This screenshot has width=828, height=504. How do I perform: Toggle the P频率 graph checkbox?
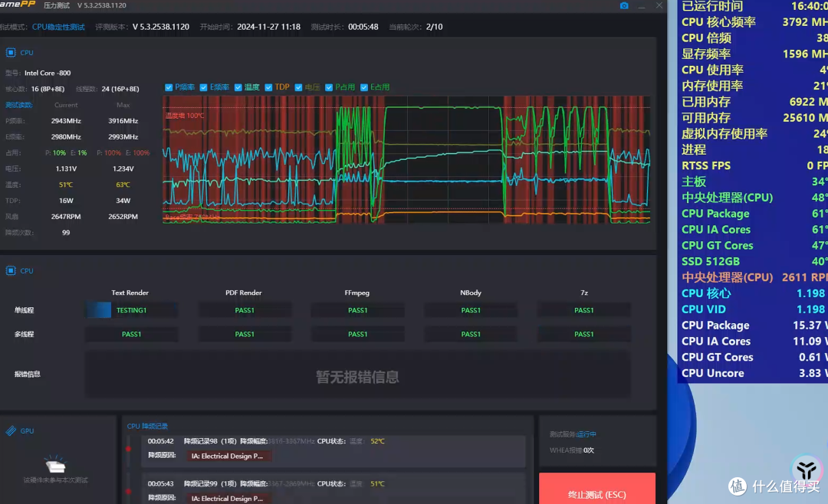[x=169, y=87]
